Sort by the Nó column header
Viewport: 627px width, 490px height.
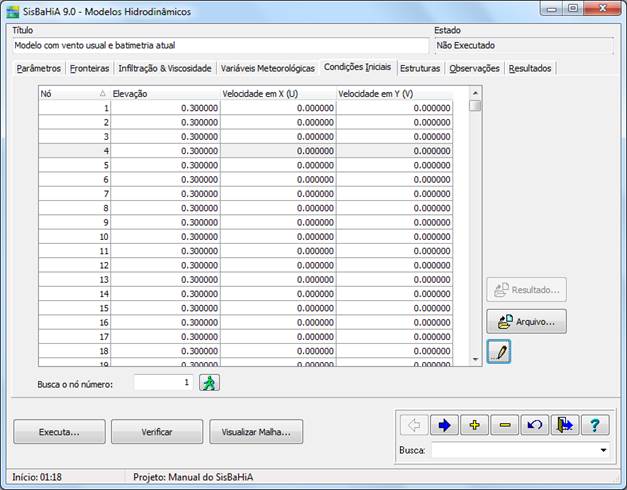(x=74, y=94)
